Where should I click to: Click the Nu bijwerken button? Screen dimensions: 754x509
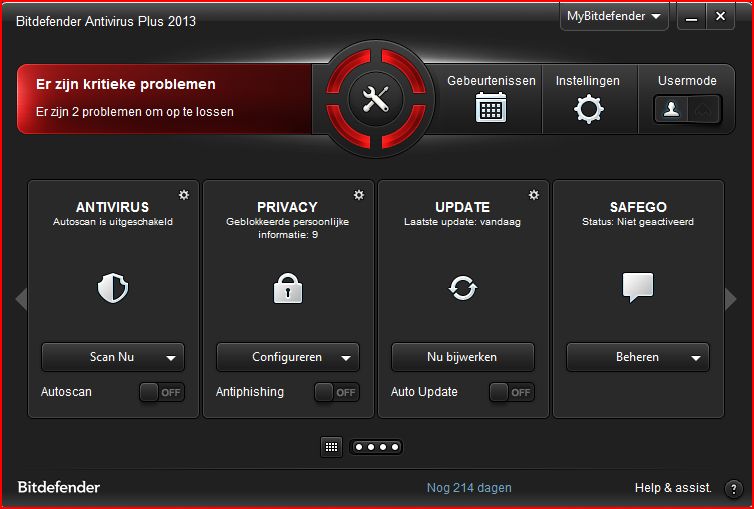463,357
